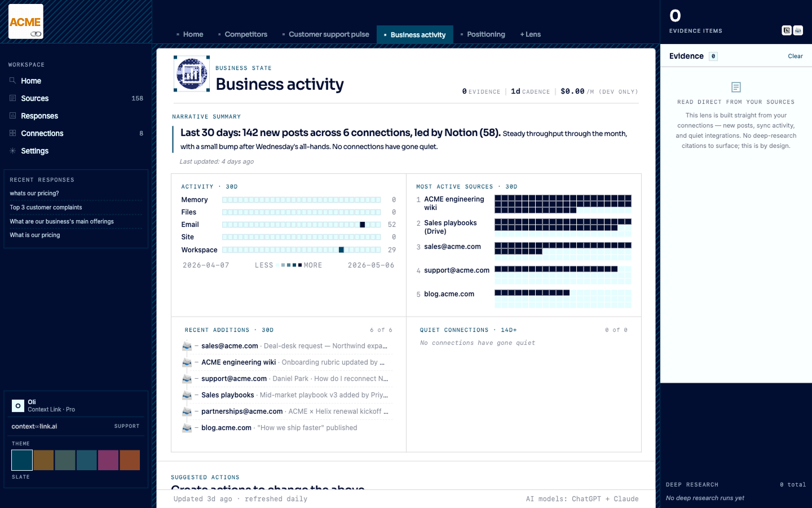812x508 pixels.
Task: Open recent response 'whats our pricing?'
Action: click(x=76, y=193)
